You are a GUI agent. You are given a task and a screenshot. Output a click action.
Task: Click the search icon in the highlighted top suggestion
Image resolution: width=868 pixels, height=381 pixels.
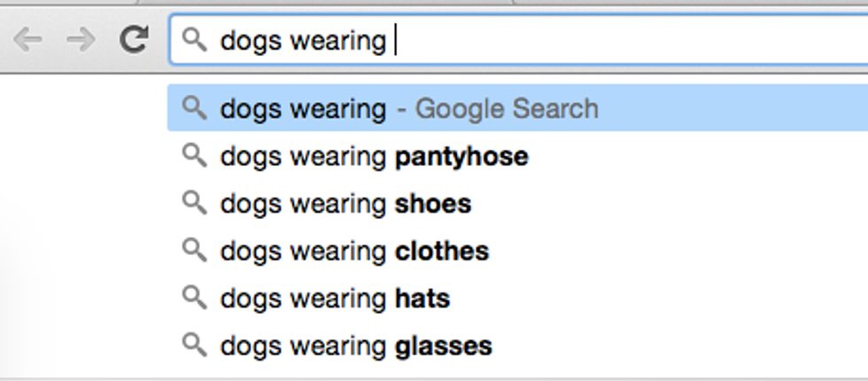click(x=194, y=108)
